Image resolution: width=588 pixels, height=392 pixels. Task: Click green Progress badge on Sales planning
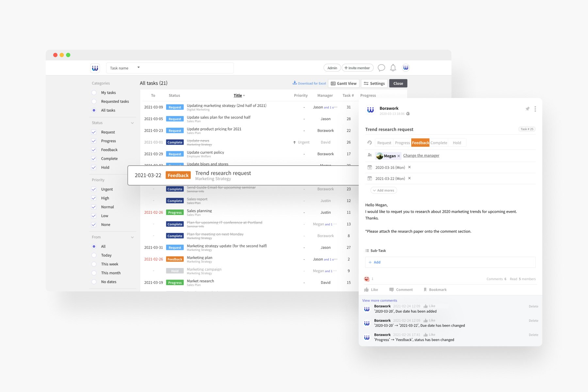pos(175,213)
